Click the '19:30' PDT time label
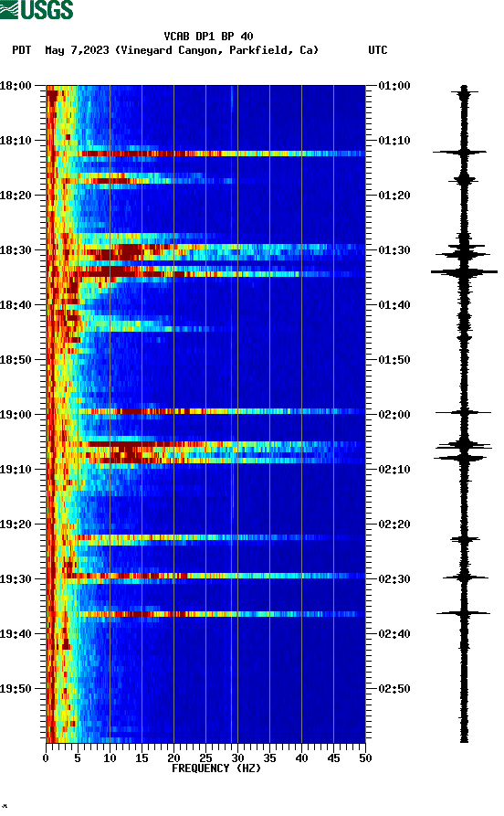 click(x=16, y=579)
